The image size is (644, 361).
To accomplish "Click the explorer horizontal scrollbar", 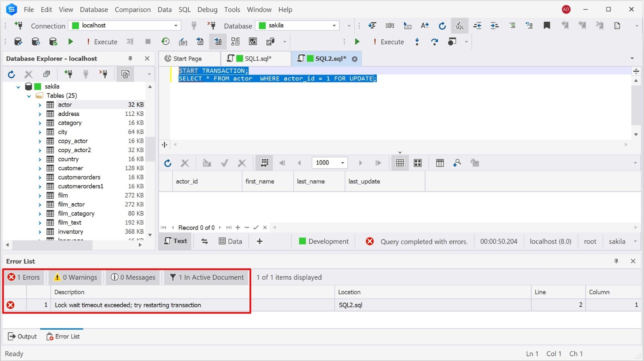I will [x=73, y=245].
